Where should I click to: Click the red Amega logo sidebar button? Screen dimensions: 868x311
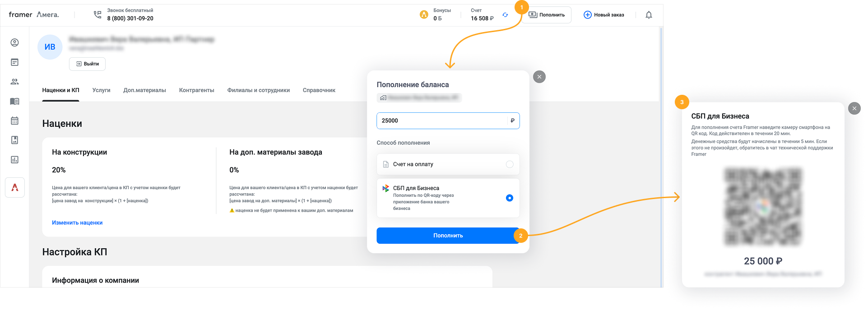click(x=15, y=188)
